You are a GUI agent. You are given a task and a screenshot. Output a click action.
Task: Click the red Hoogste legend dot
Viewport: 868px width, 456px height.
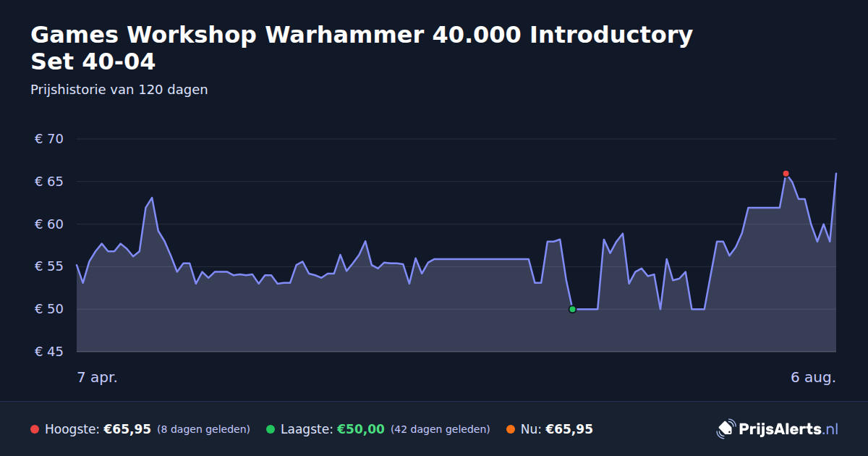35,429
